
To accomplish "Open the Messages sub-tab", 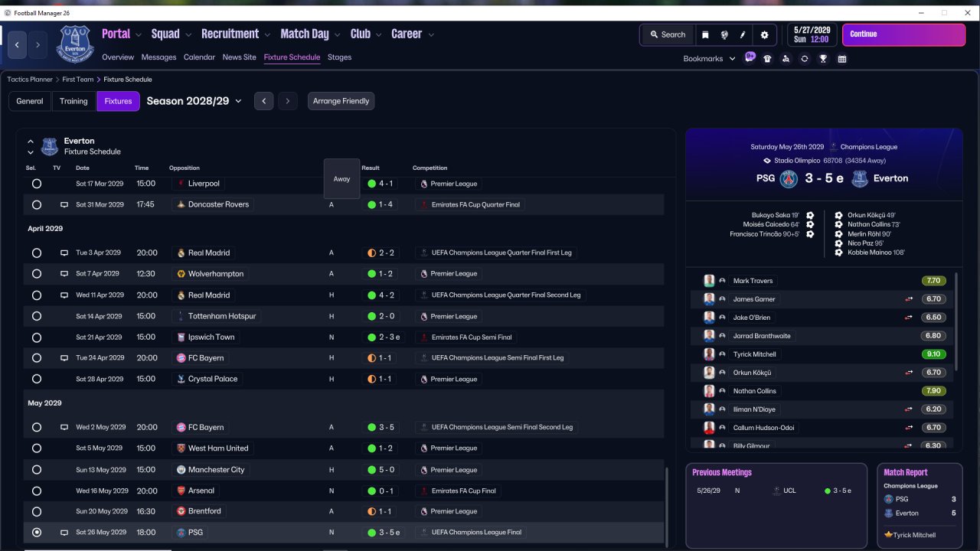I will click(x=159, y=57).
